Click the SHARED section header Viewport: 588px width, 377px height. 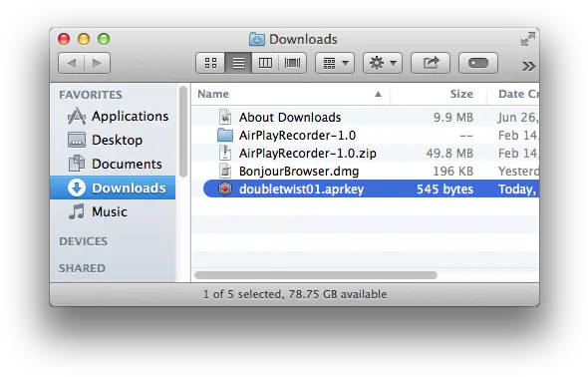pyautogui.click(x=82, y=268)
